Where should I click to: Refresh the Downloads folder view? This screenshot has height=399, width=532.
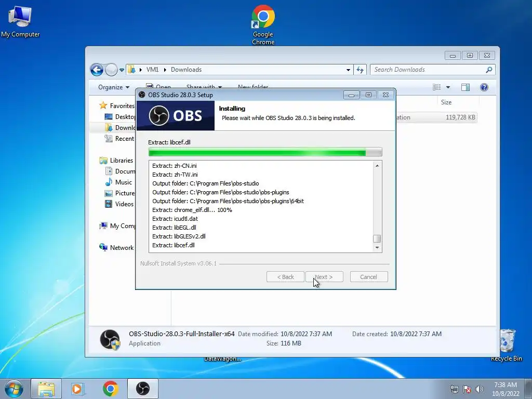coord(360,70)
